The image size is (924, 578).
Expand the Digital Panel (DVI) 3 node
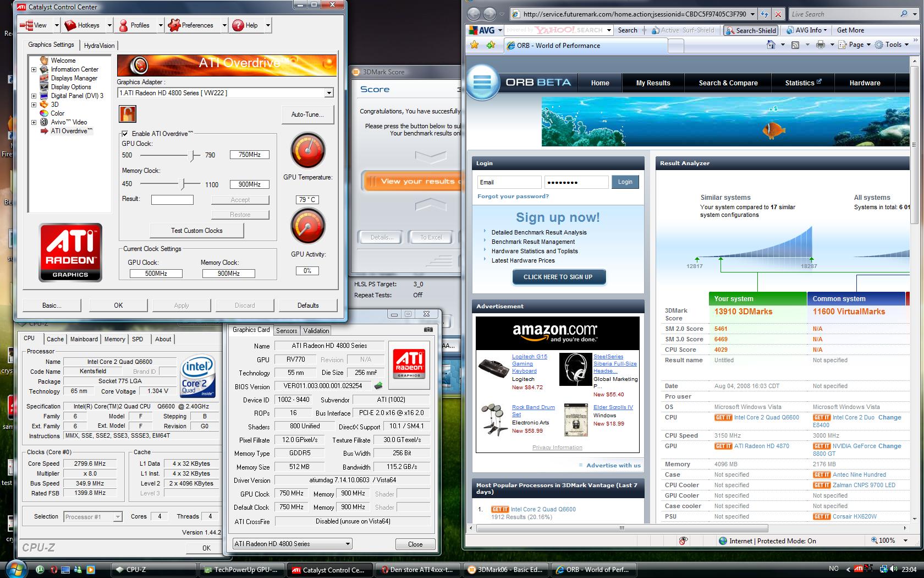pos(34,96)
